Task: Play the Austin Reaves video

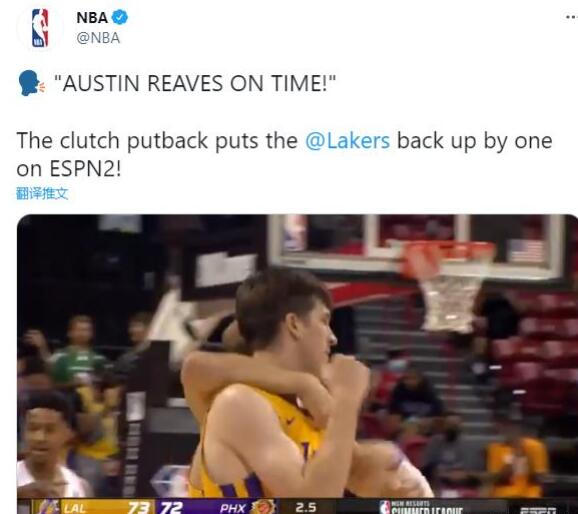Action: click(x=297, y=364)
